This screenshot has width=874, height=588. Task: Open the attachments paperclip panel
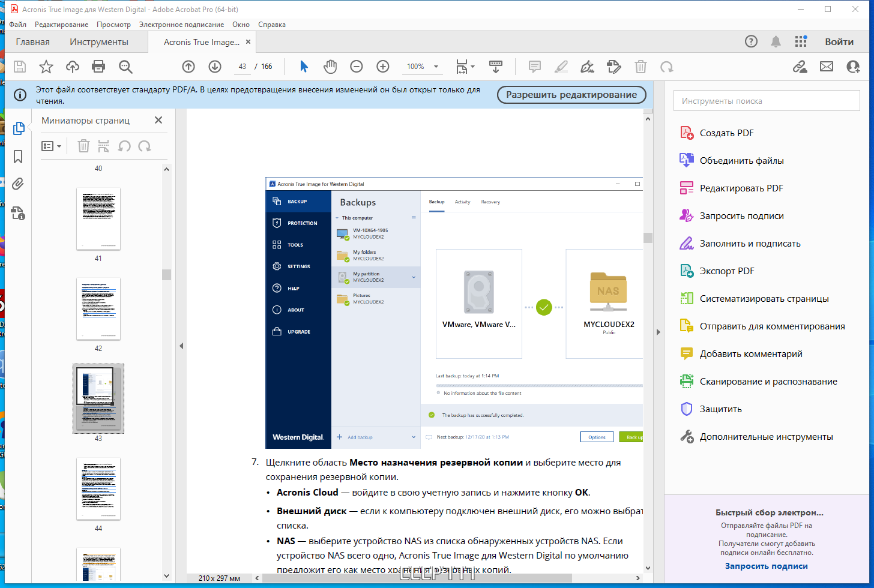pos(18,184)
